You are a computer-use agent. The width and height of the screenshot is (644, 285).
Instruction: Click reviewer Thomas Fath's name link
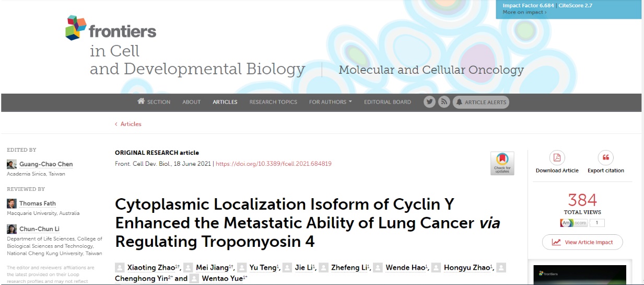38,203
